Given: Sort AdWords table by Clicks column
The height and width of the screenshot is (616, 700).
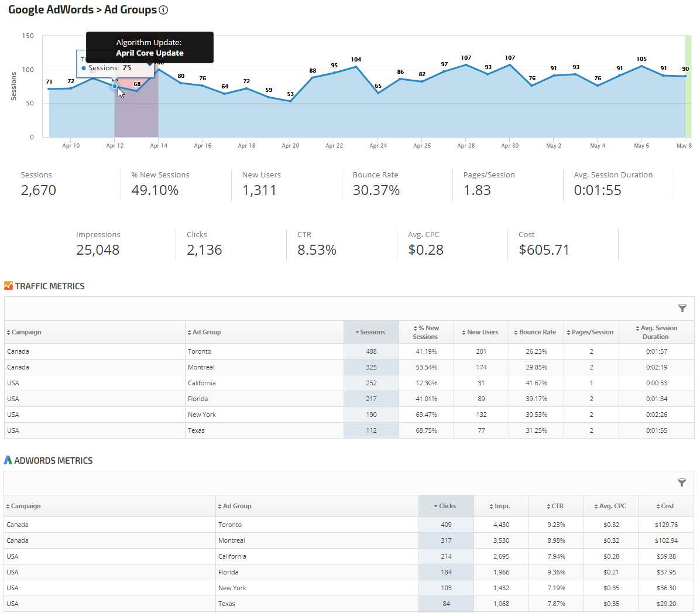Looking at the screenshot, I should pyautogui.click(x=445, y=506).
